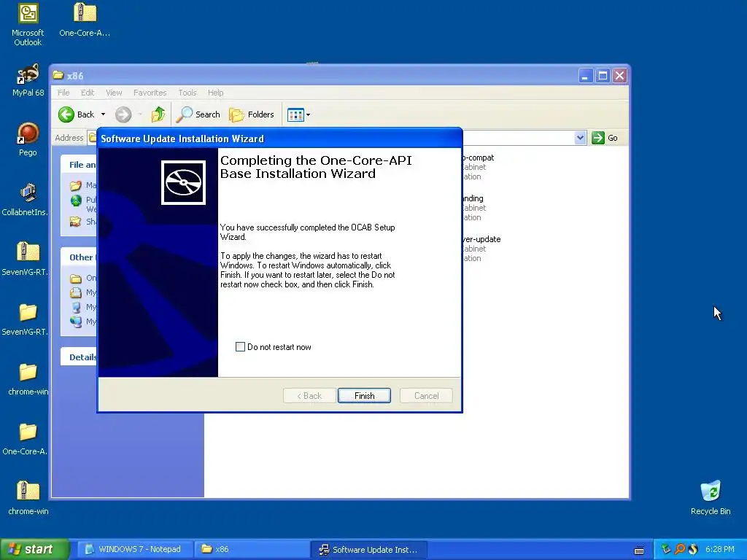747x560 pixels.
Task: Launch the MyPal 68 desktop shortcut
Action: pos(28,80)
